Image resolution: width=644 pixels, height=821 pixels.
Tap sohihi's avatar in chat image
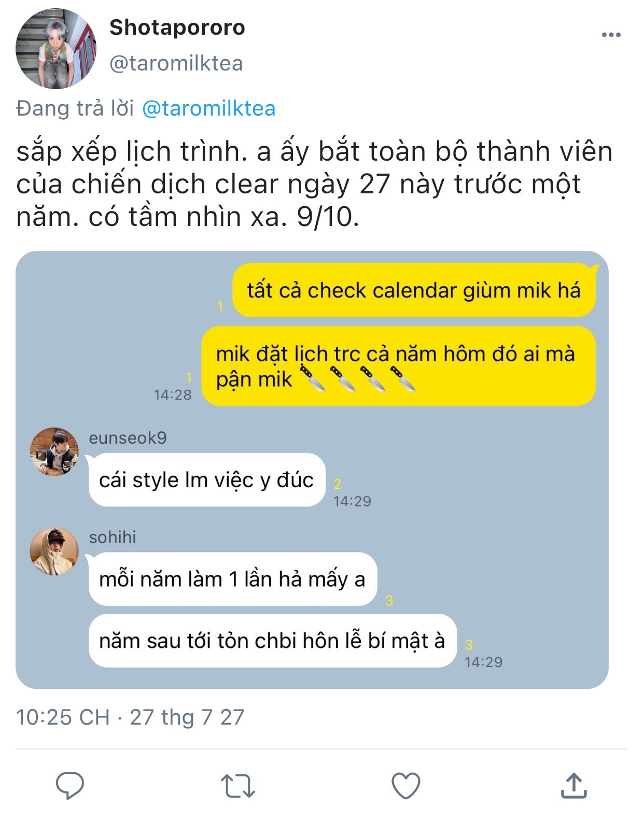point(54,551)
